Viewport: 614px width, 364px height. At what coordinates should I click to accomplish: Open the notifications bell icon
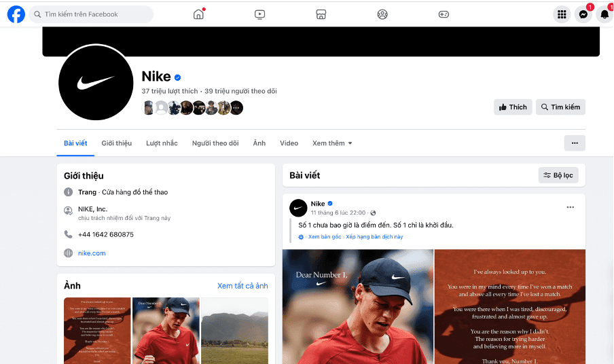604,14
